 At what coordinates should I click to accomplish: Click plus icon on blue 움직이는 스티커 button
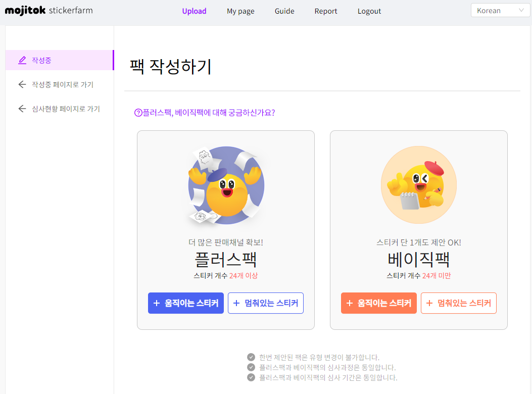[157, 303]
